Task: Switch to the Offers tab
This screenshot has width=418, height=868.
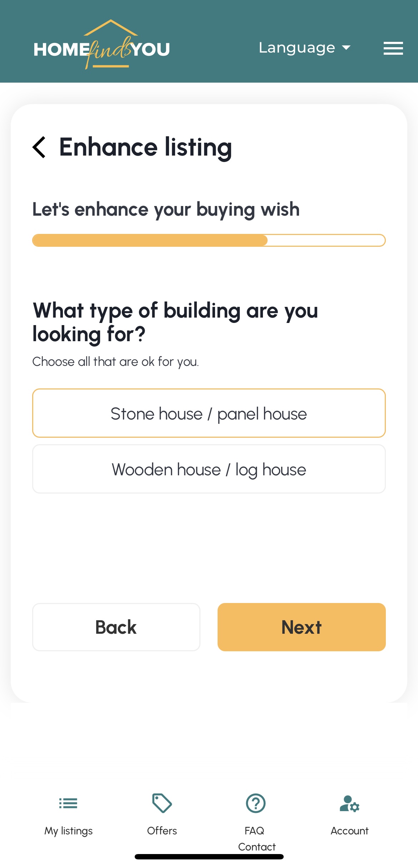Action: (162, 830)
